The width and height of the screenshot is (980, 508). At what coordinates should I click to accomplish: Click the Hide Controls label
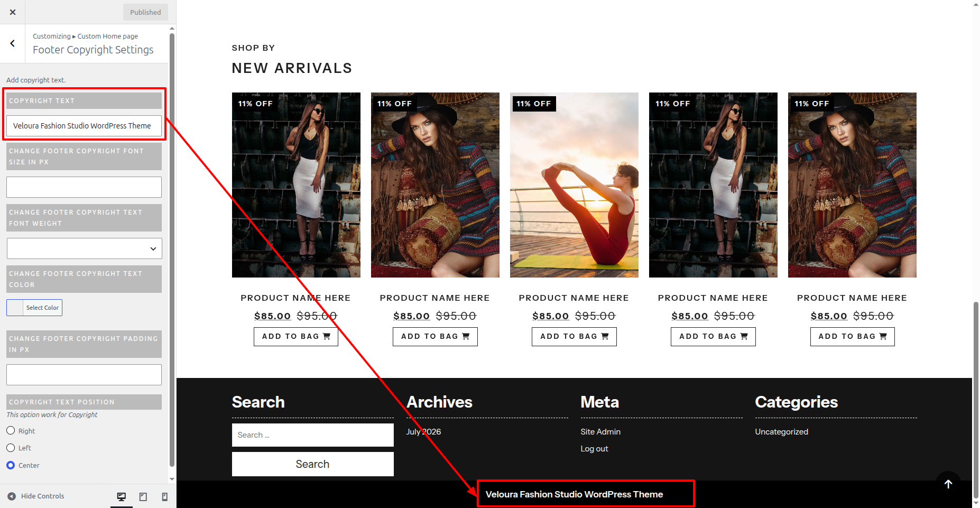tap(42, 496)
